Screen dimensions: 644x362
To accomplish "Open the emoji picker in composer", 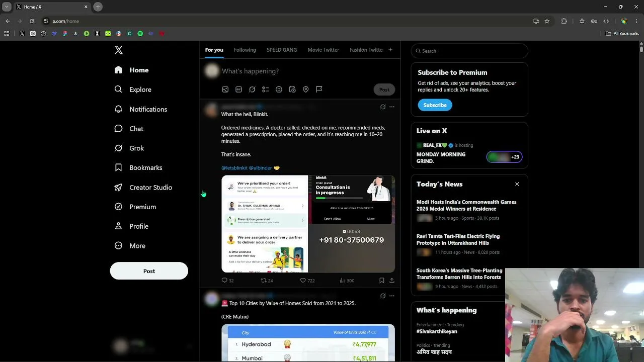I will [x=279, y=89].
